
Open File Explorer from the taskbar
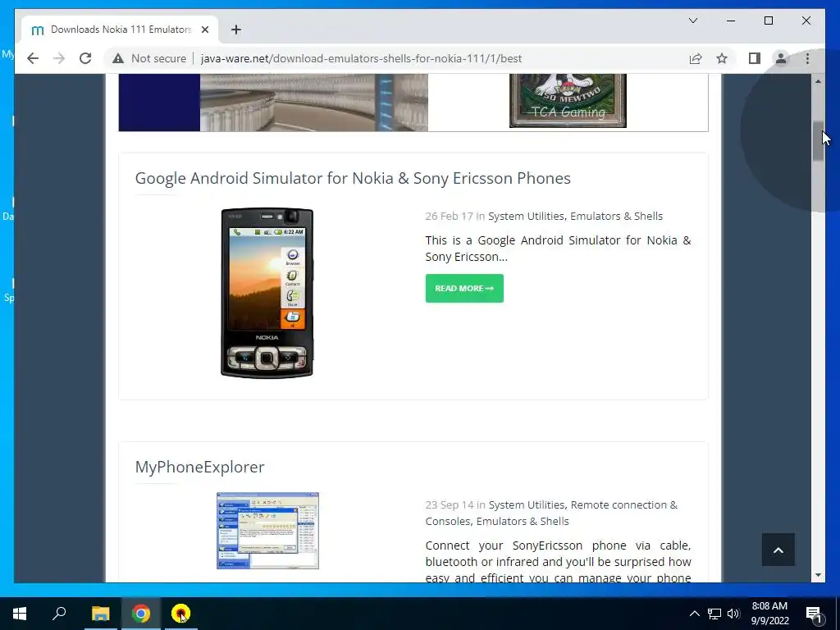(x=100, y=614)
